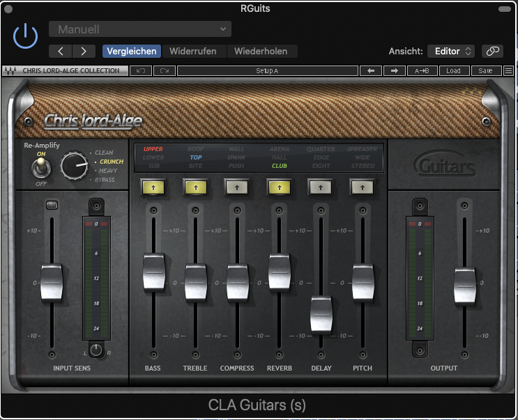The height and width of the screenshot is (420, 518).
Task: Open the Setup A preset name menu
Action: pyautogui.click(x=267, y=70)
